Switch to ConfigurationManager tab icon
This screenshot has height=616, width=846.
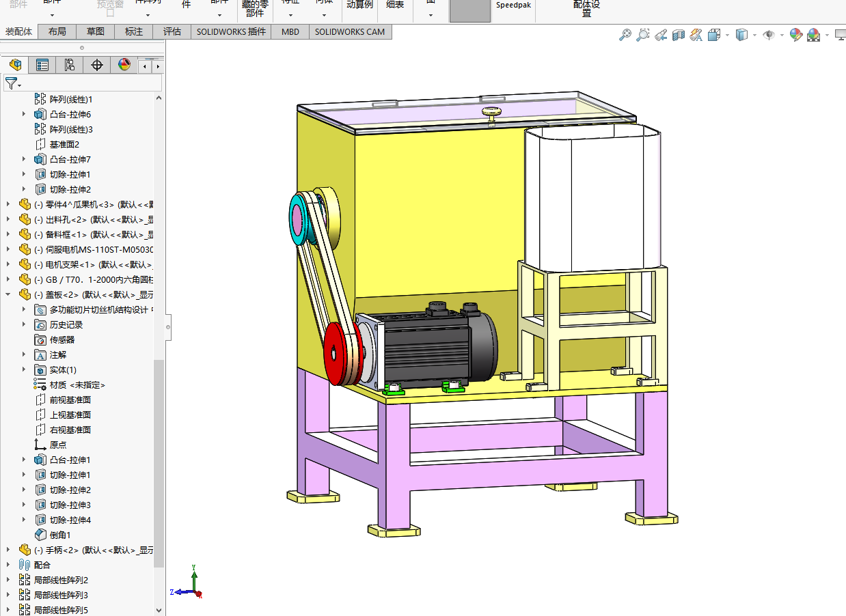click(x=70, y=65)
